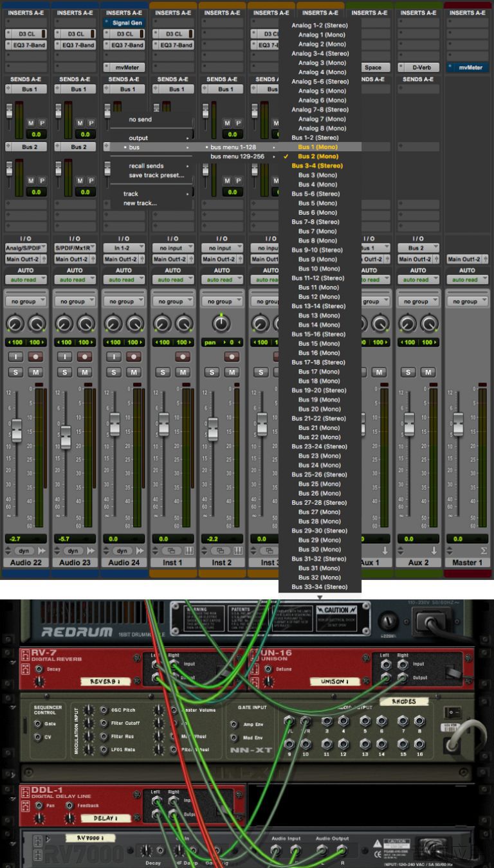Image resolution: width=494 pixels, height=868 pixels.
Task: Choose 'no send' from the context menu
Action: coord(140,120)
